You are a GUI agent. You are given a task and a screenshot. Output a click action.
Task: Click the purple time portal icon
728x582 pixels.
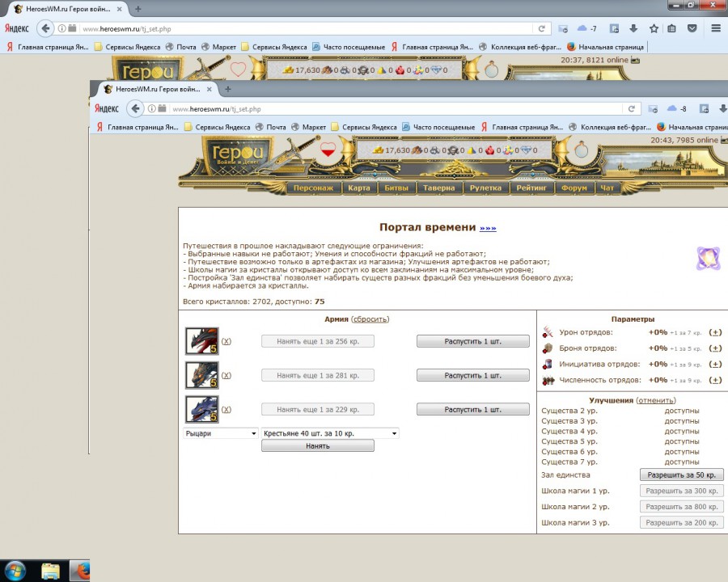[x=709, y=259]
